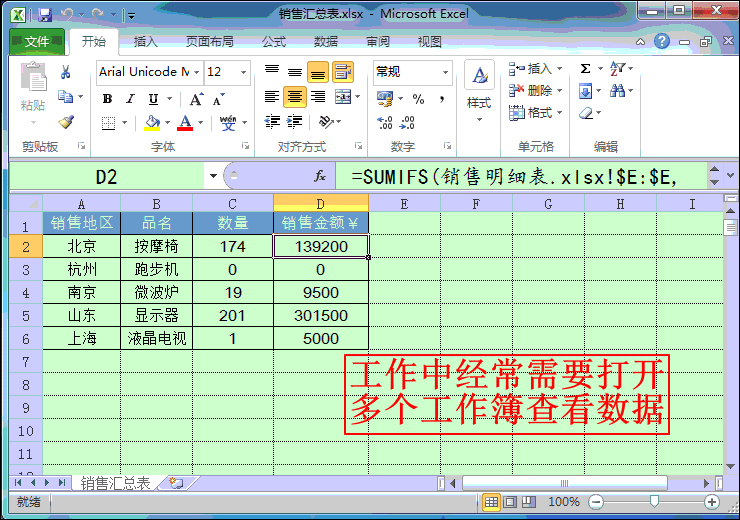Click the Sort and Filter icon
Viewport: 740px width, 520px height.
coord(617,69)
